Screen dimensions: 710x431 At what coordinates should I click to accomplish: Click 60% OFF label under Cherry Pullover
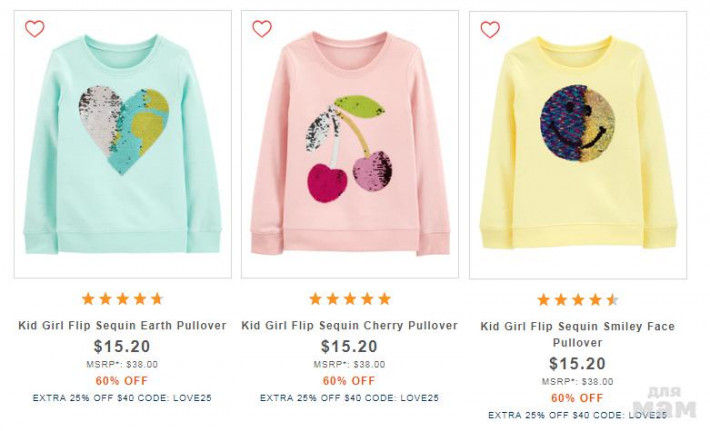coord(350,381)
